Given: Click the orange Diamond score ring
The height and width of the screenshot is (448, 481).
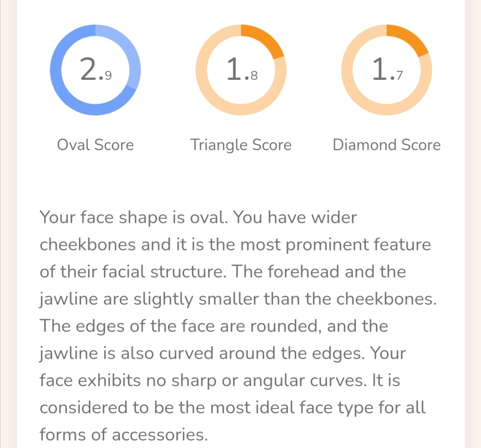Looking at the screenshot, I should (387, 70).
